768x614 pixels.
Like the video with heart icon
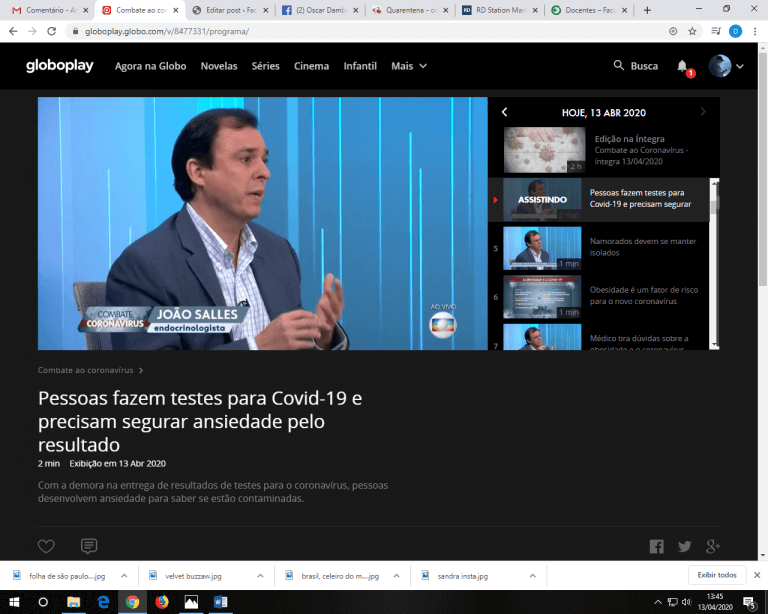coord(46,546)
